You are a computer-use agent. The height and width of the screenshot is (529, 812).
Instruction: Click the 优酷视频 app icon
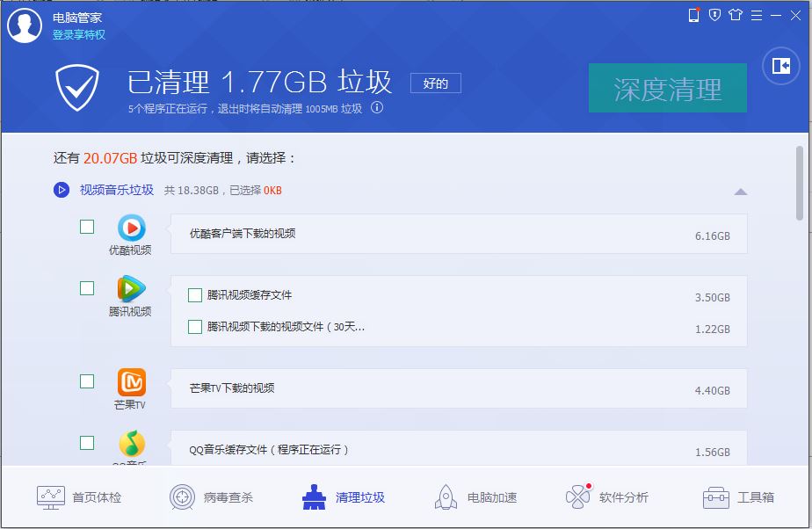(x=132, y=228)
